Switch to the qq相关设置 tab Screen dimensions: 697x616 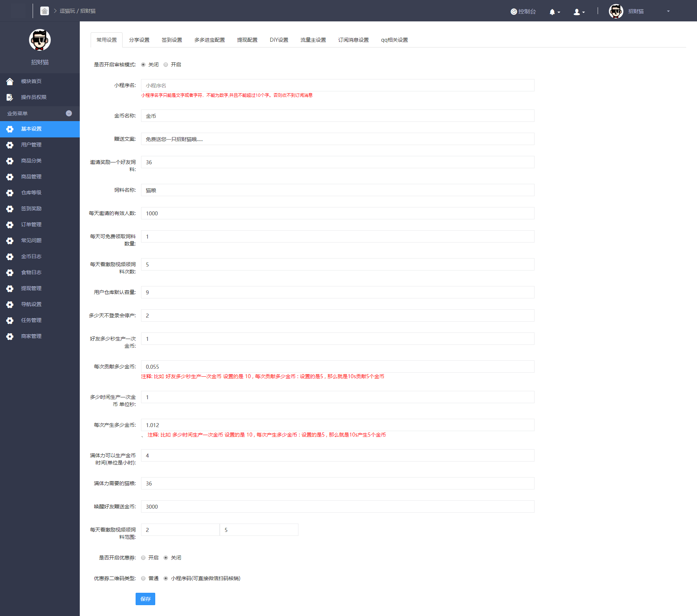(x=395, y=40)
